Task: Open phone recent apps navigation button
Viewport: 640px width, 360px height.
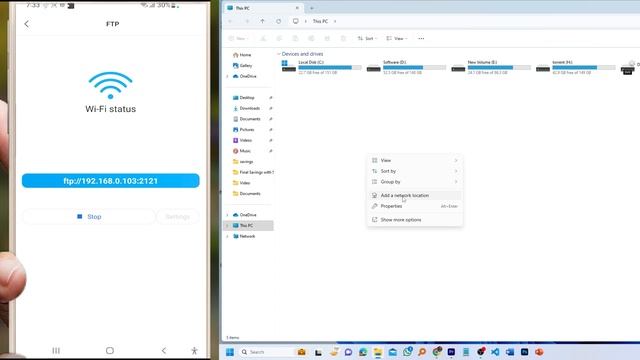Action: click(x=56, y=351)
